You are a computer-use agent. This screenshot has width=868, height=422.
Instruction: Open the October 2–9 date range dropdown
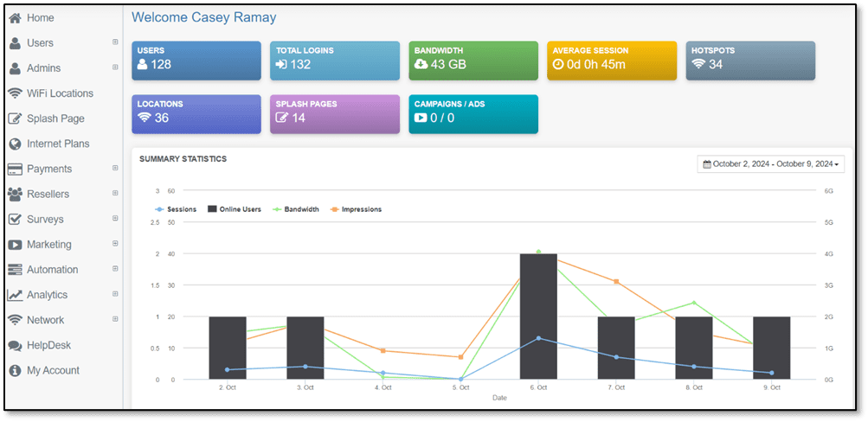pyautogui.click(x=771, y=163)
